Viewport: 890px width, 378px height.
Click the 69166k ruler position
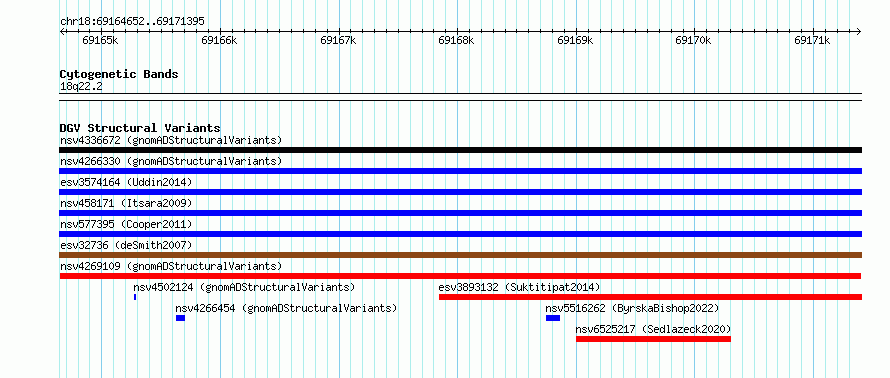(219, 40)
